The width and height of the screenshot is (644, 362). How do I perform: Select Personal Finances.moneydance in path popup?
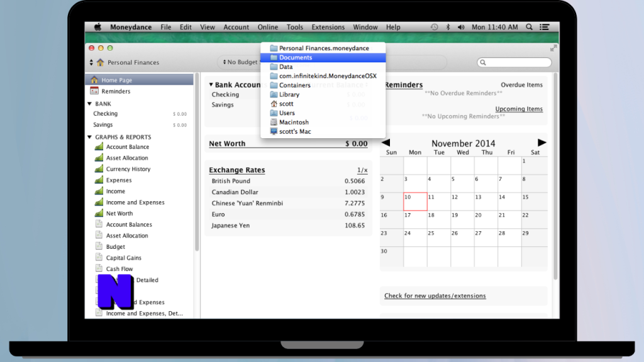point(323,48)
